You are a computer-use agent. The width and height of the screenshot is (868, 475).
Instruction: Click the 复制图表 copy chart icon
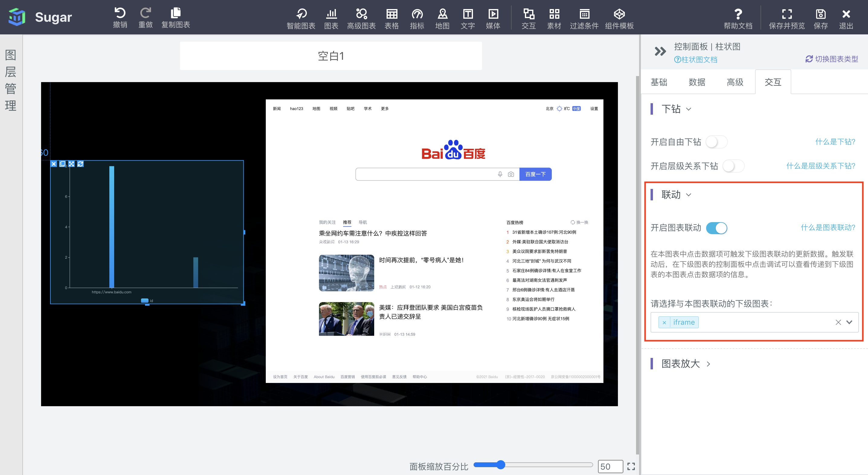[175, 13]
